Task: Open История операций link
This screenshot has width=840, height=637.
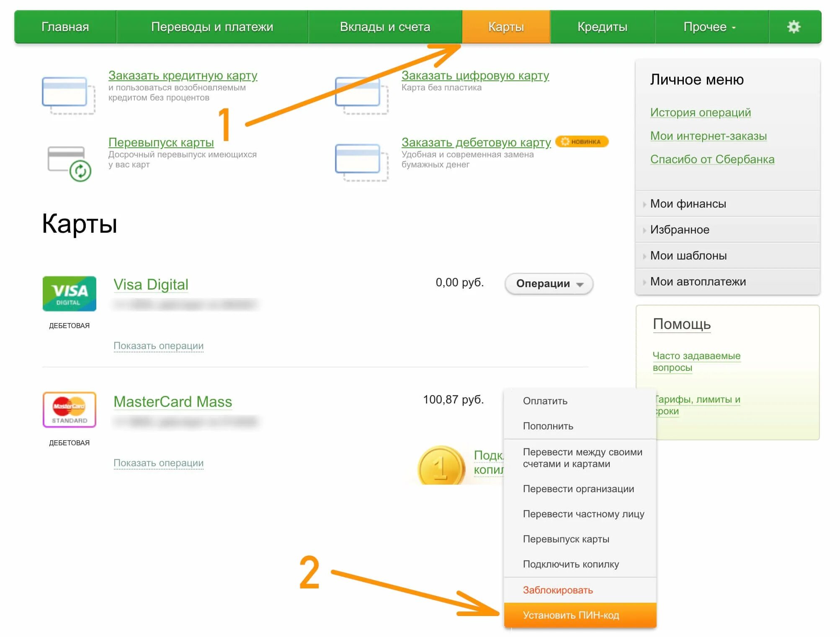Action: point(700,113)
